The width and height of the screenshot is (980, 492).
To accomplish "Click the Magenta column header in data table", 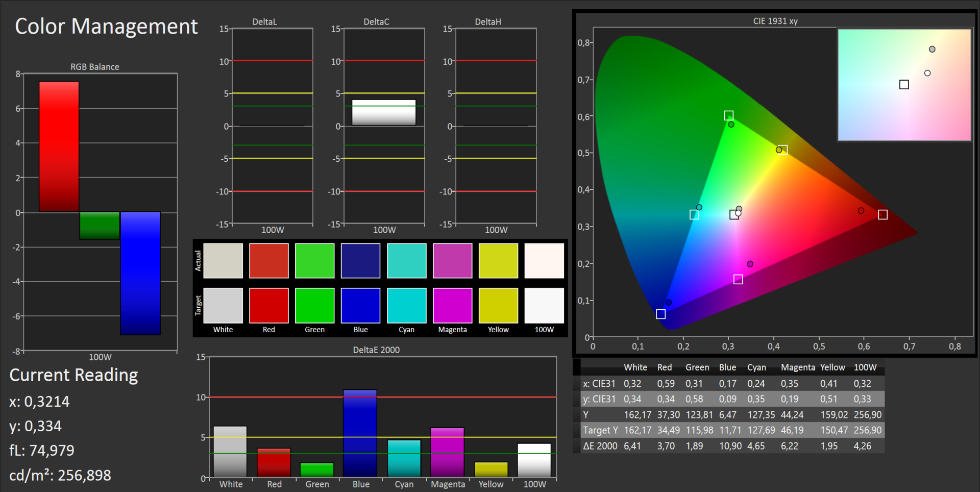I will (x=798, y=367).
